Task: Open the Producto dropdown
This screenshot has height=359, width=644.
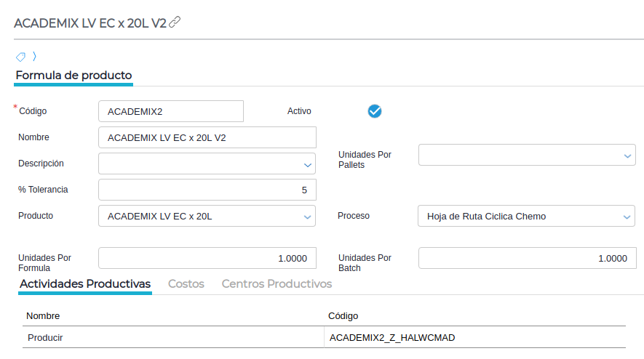Action: coord(307,217)
